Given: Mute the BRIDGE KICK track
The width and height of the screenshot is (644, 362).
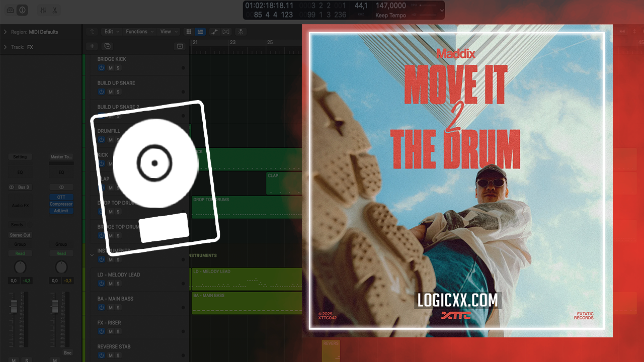Looking at the screenshot, I should pyautogui.click(x=110, y=68).
